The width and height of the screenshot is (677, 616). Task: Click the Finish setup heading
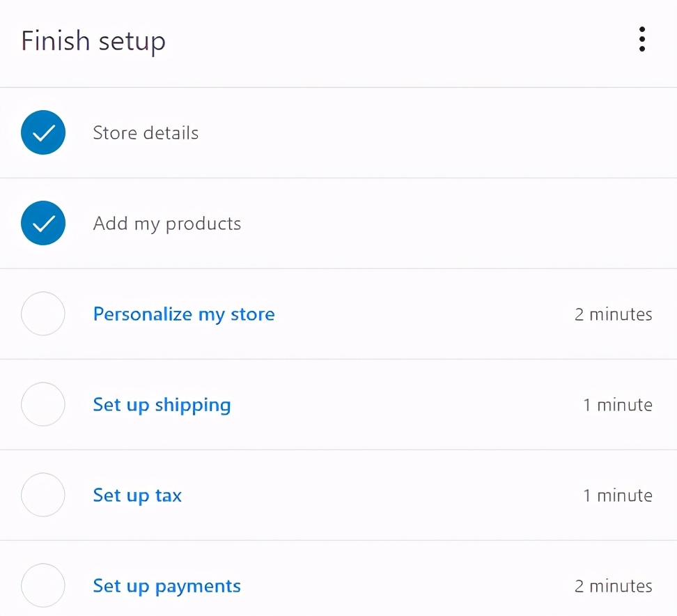pyautogui.click(x=93, y=41)
